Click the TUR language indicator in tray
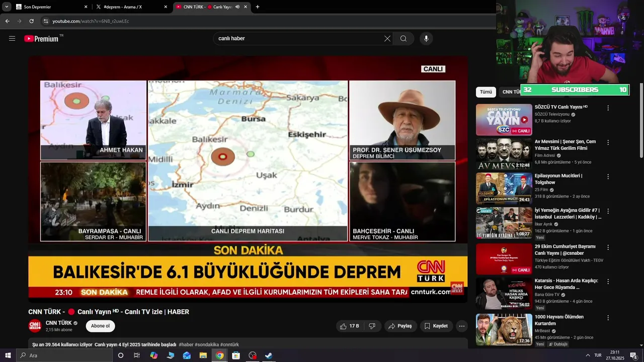 click(x=598, y=355)
